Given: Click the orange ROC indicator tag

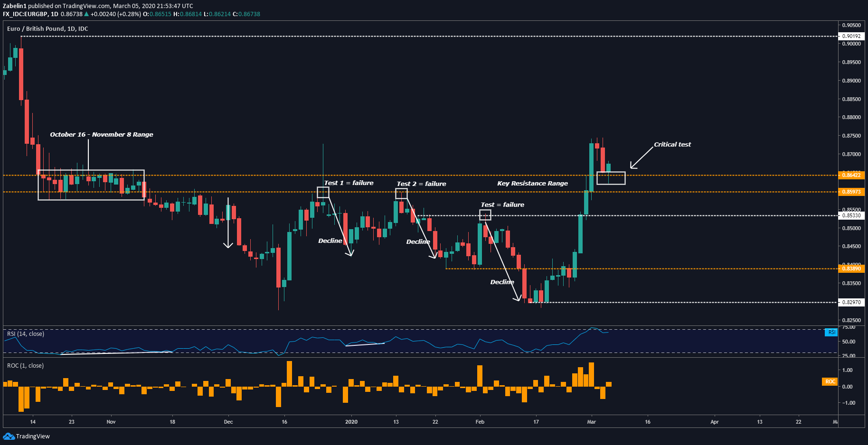Looking at the screenshot, I should (830, 381).
